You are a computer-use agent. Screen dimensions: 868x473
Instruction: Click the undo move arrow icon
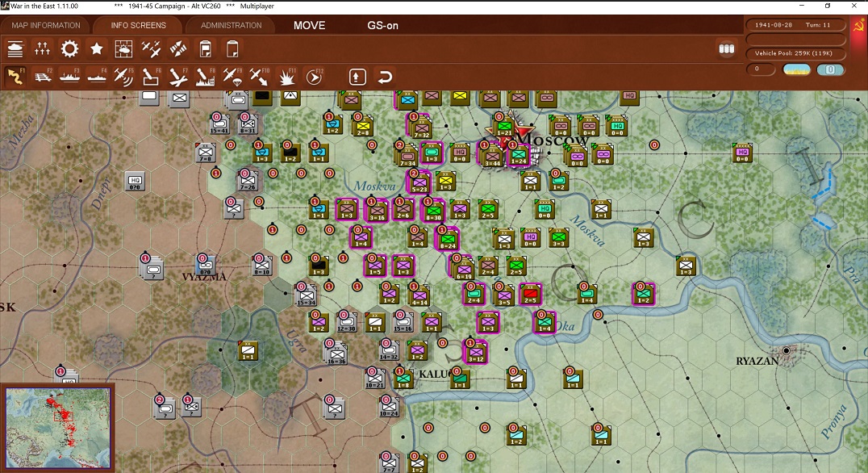pos(385,77)
